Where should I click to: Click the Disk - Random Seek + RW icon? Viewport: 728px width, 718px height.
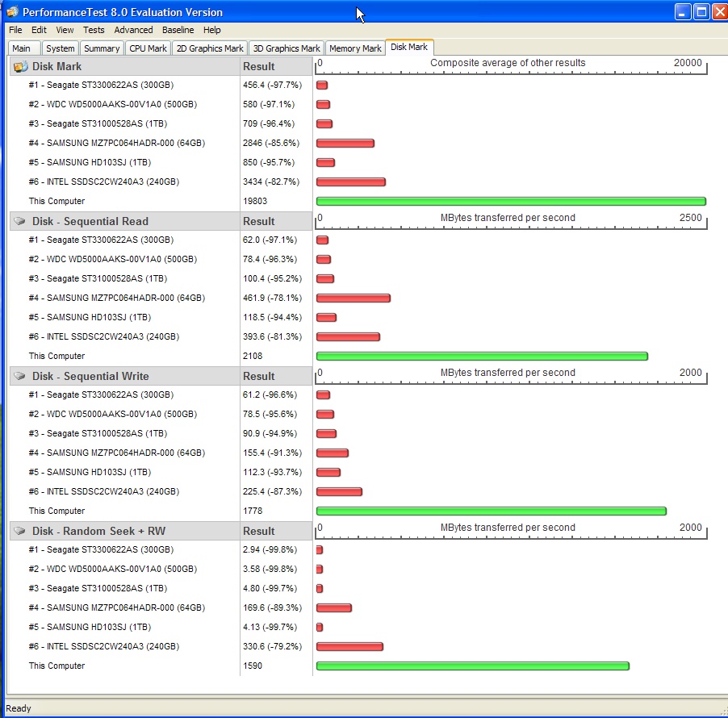click(x=19, y=531)
